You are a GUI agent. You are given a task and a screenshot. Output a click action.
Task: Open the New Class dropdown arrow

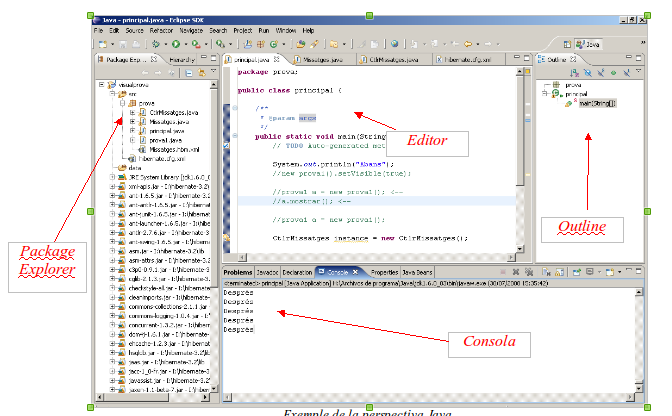pos(283,44)
